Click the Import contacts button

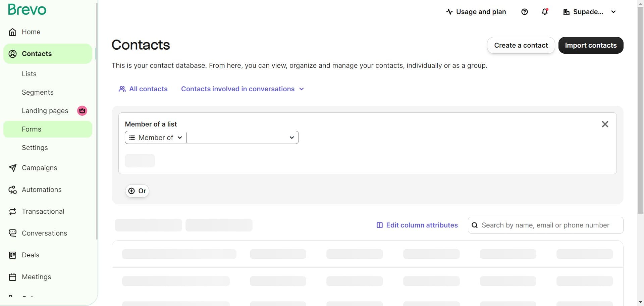click(591, 45)
